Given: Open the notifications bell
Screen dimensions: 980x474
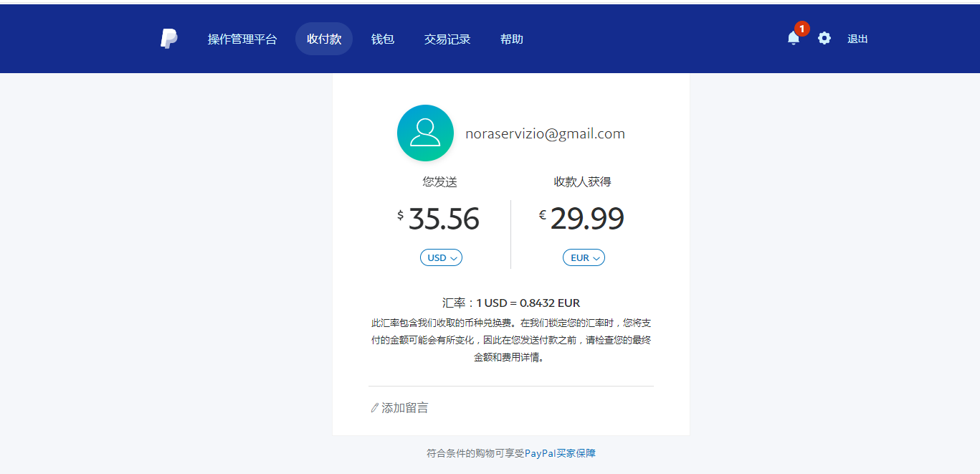Looking at the screenshot, I should (793, 39).
